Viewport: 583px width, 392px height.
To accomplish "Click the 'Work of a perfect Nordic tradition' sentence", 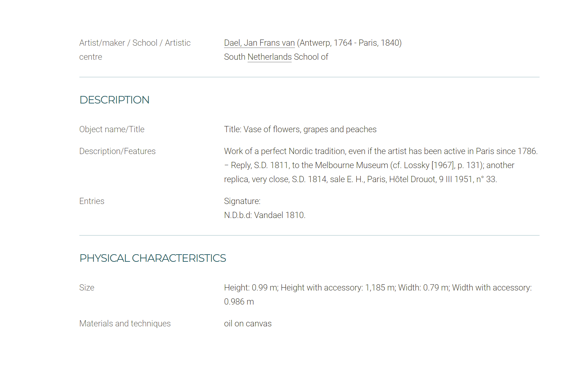I will 381,151.
